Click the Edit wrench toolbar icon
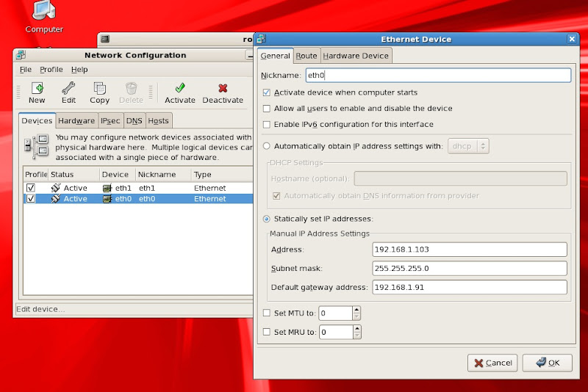Screen dimensions: 588x392 pos(68,88)
